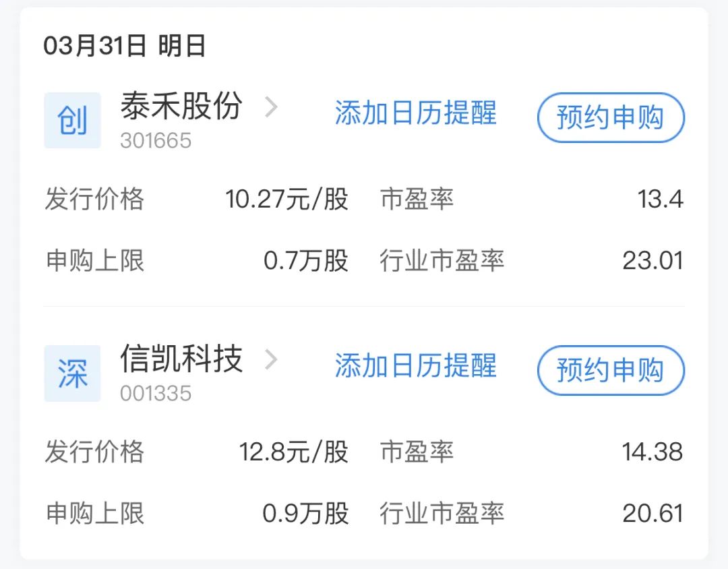Add calendar reminder for 泰禾股份
Screen dimensions: 728x569
[415, 113]
